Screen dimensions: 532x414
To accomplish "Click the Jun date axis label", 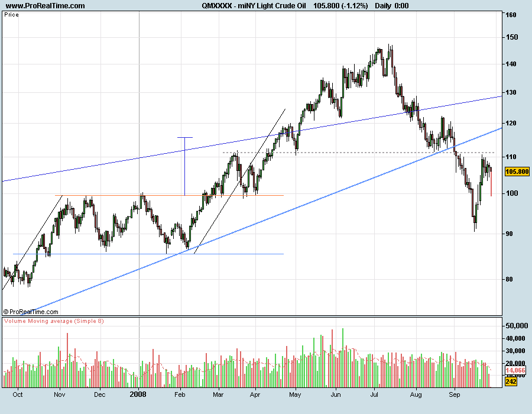I will (x=336, y=394).
